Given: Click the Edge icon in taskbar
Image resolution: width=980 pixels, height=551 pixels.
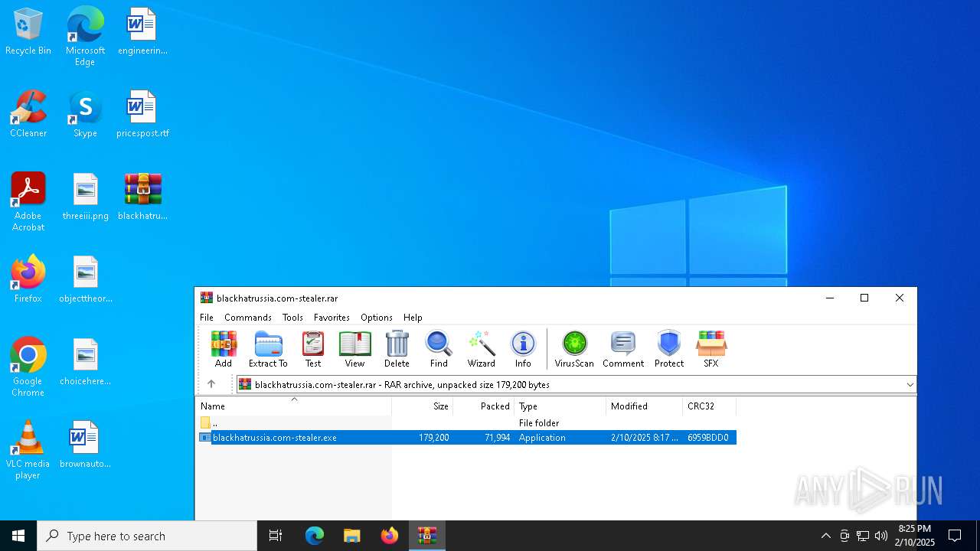Looking at the screenshot, I should point(315,536).
